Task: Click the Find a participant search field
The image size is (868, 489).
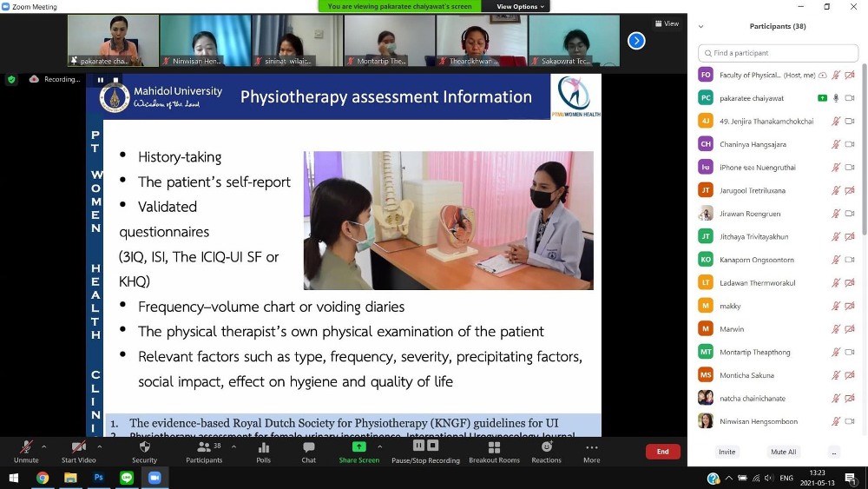Action: pos(779,53)
